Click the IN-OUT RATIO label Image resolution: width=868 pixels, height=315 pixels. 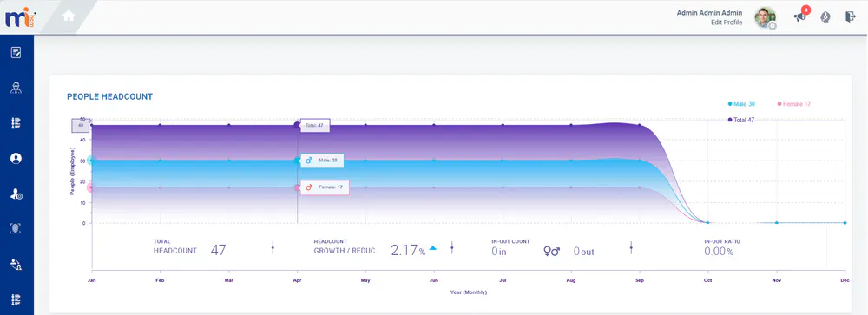pyautogui.click(x=722, y=241)
